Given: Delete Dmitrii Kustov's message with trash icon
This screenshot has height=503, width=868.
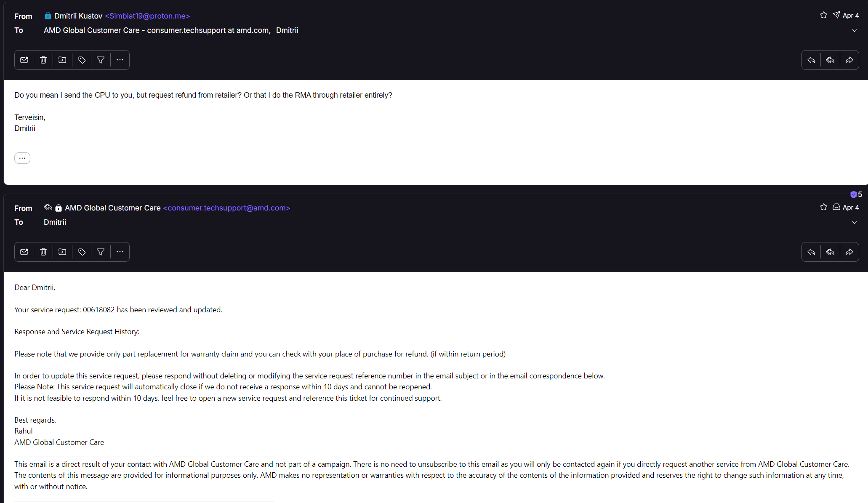Looking at the screenshot, I should tap(43, 60).
